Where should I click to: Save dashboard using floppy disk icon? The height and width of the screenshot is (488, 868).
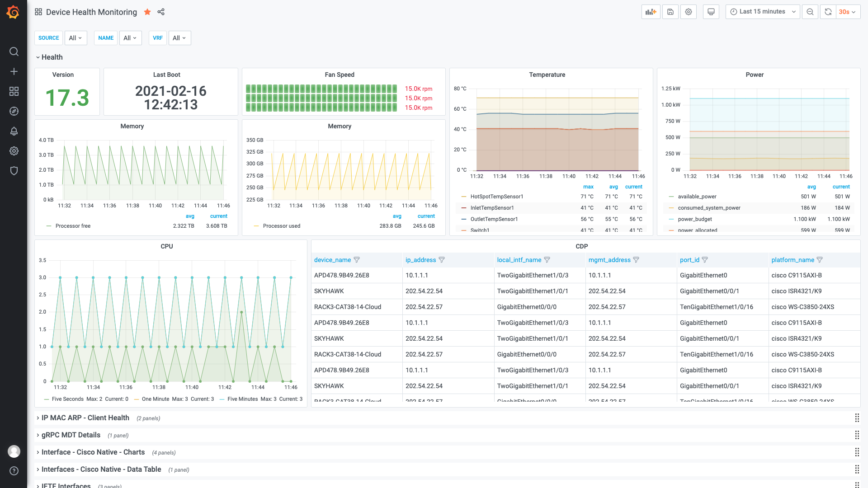click(670, 12)
